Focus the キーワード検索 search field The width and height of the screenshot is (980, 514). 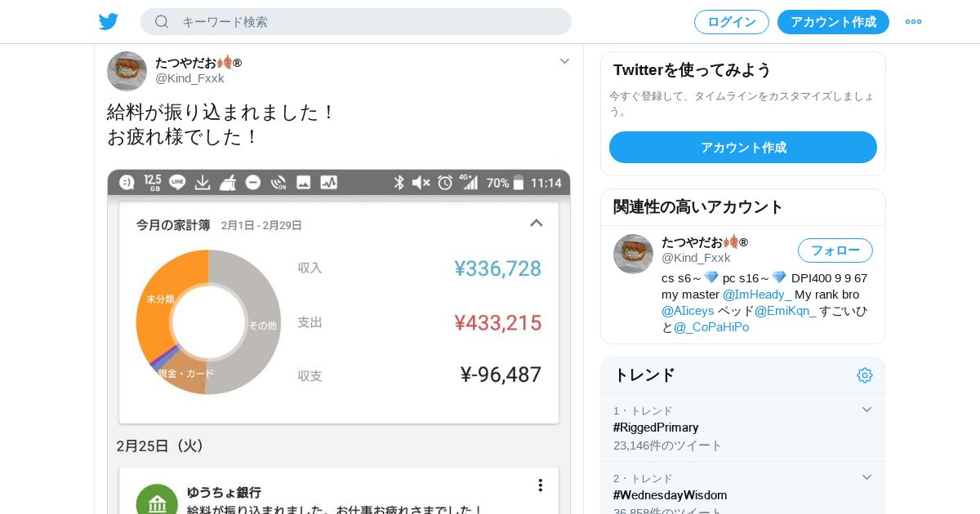(367, 22)
